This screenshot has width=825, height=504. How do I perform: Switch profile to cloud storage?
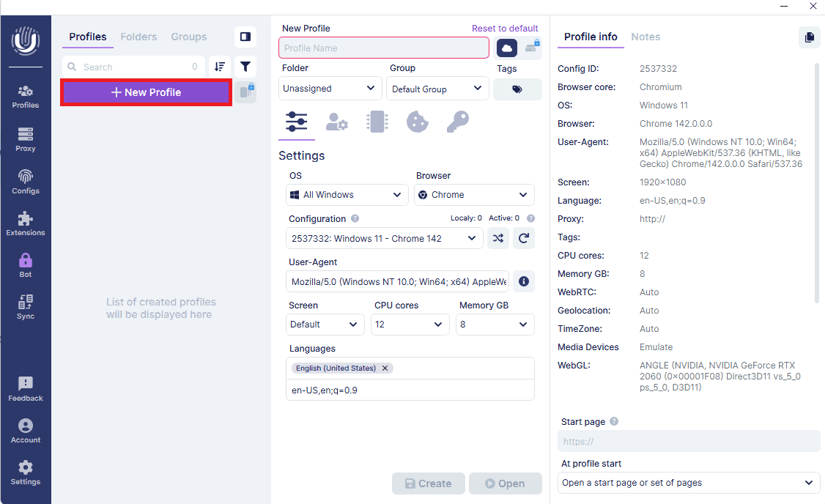point(506,47)
